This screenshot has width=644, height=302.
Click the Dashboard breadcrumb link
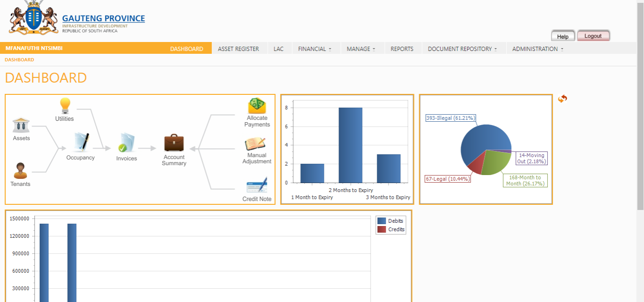(x=19, y=60)
